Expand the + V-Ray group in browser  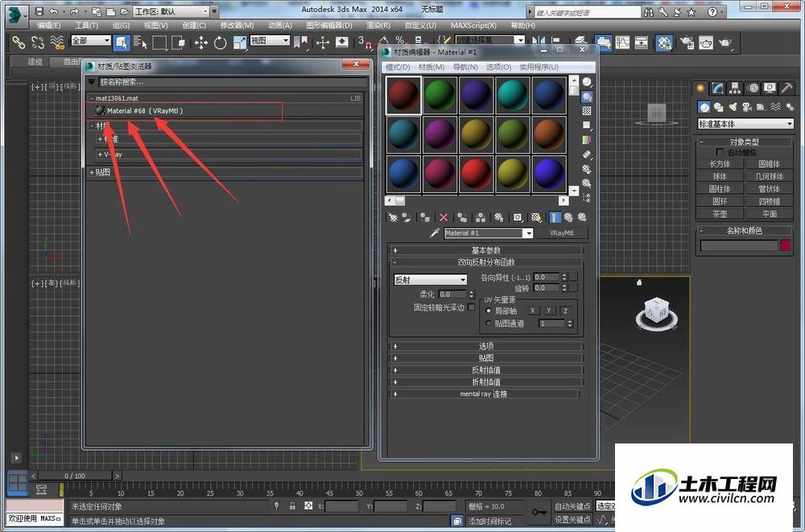(x=228, y=154)
